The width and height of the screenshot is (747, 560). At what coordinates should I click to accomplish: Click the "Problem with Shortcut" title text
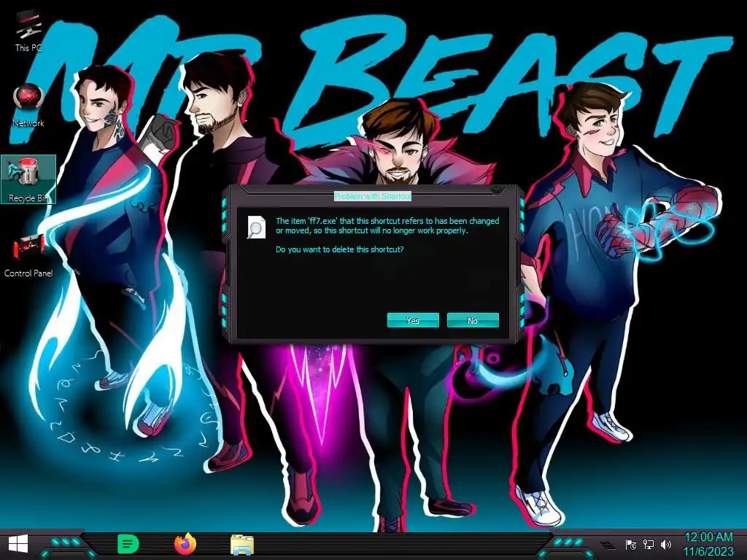[373, 196]
